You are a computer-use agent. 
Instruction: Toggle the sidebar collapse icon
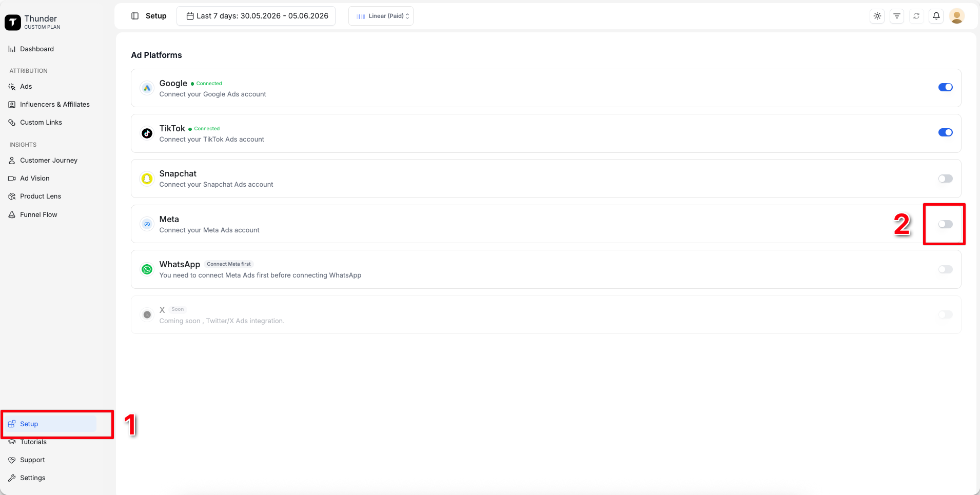click(135, 16)
